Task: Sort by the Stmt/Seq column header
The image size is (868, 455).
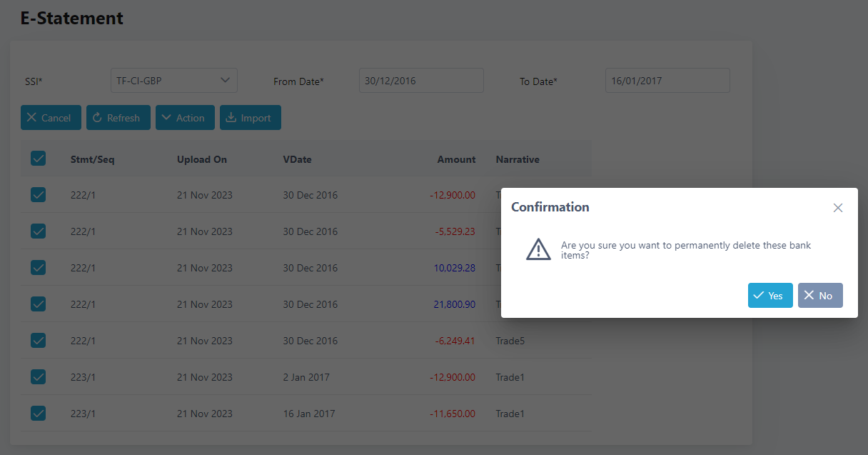Action: [x=92, y=159]
